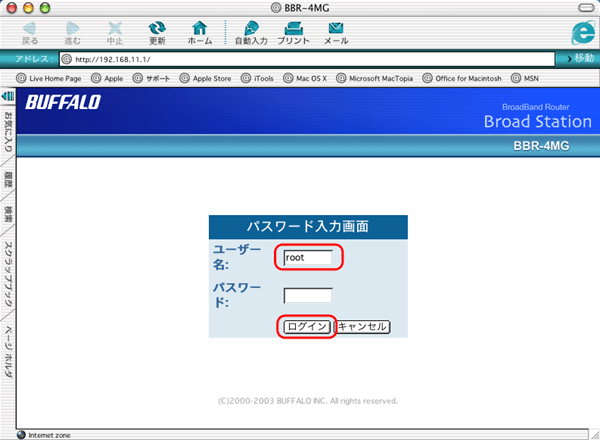Collapse the explorer bar arrow icon
Image resolution: width=600 pixels, height=440 pixels.
tap(8, 96)
